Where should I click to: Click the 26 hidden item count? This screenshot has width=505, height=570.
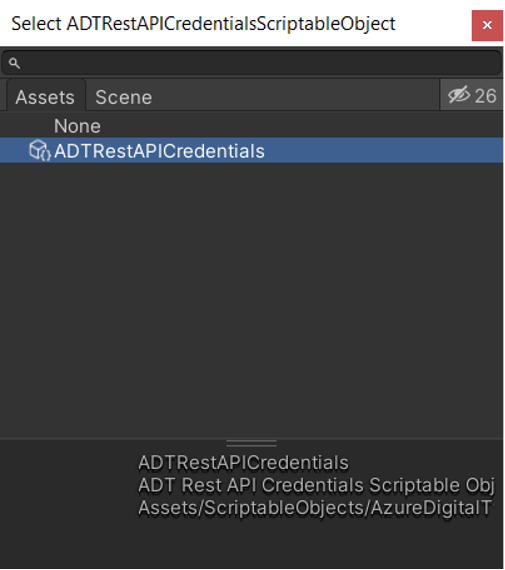[485, 96]
